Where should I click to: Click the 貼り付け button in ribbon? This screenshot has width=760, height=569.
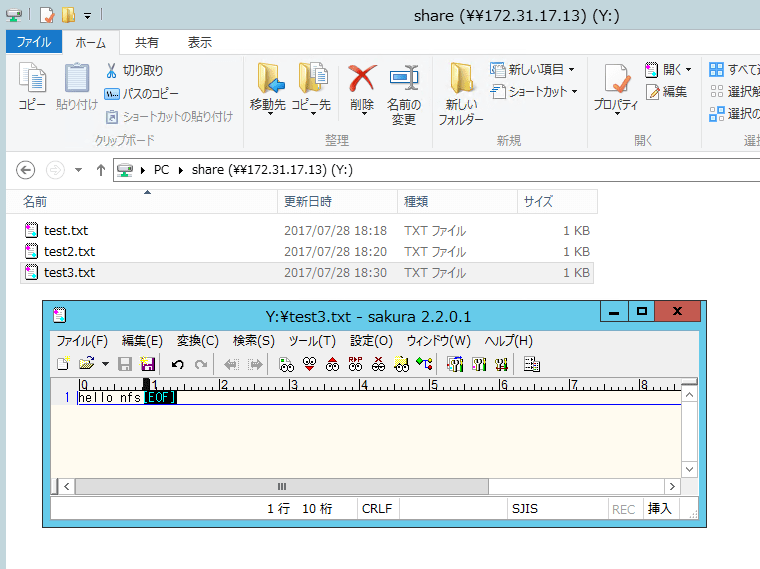77,86
